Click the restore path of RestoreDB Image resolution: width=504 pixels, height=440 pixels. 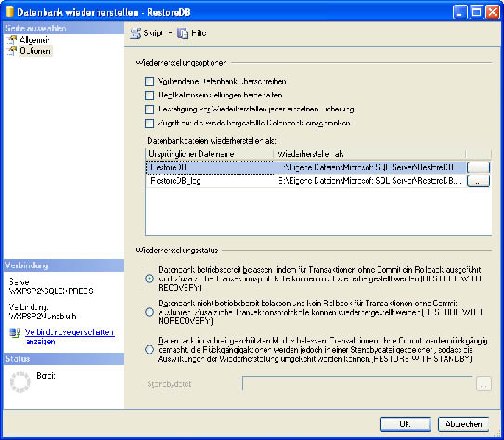tap(369, 167)
